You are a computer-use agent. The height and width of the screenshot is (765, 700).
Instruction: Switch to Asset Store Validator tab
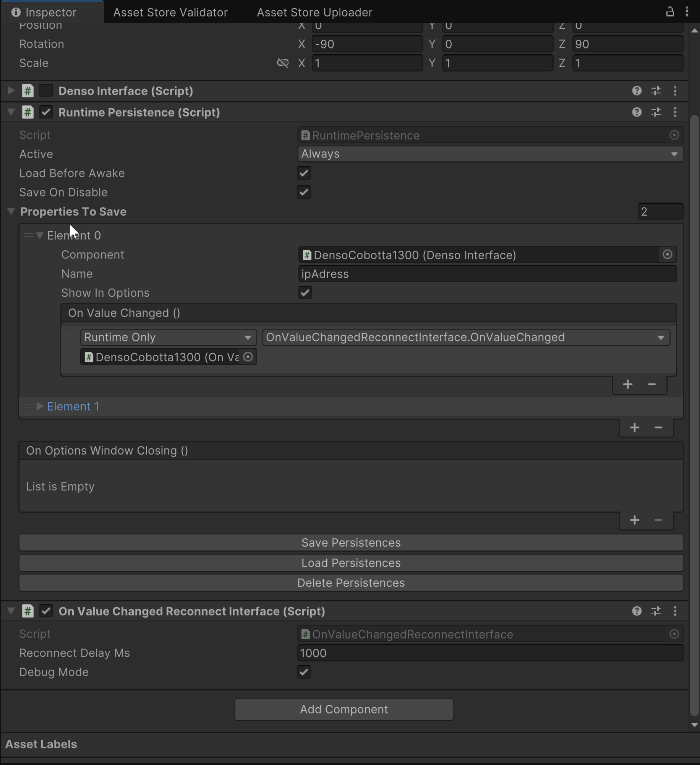pyautogui.click(x=170, y=12)
